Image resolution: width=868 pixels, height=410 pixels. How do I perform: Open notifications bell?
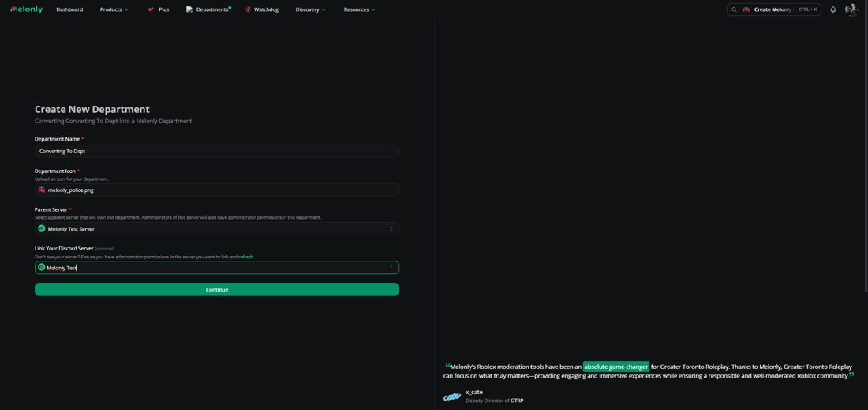tap(833, 9)
